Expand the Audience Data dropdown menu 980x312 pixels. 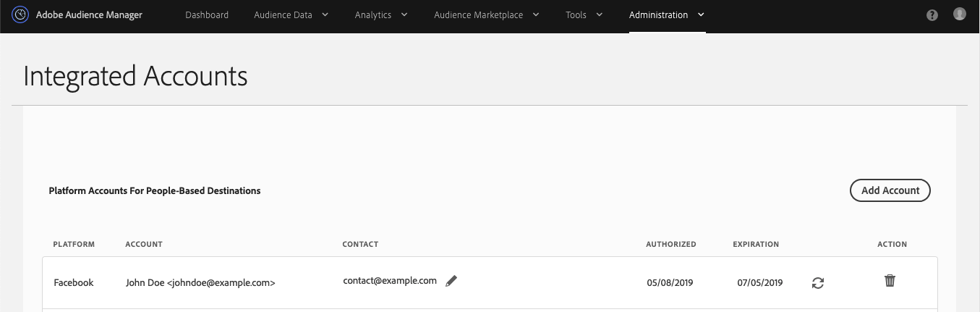291,14
